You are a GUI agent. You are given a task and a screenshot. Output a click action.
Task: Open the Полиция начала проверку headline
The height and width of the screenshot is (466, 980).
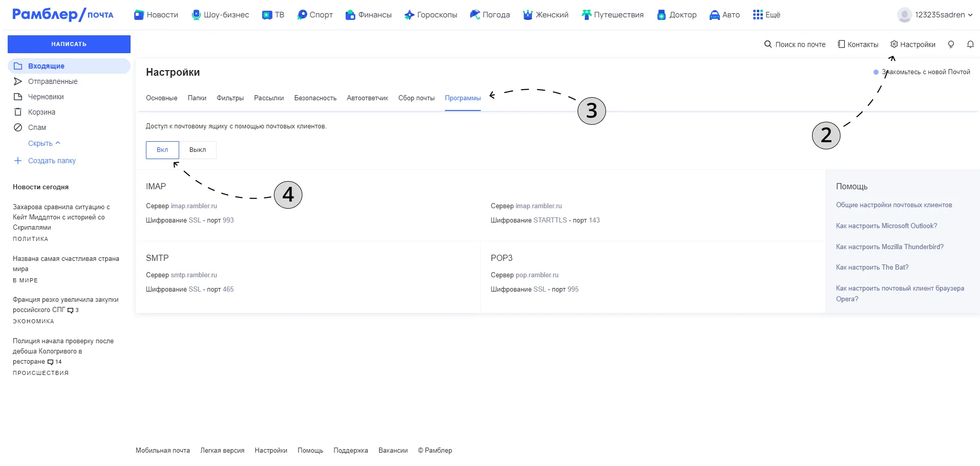(x=63, y=351)
